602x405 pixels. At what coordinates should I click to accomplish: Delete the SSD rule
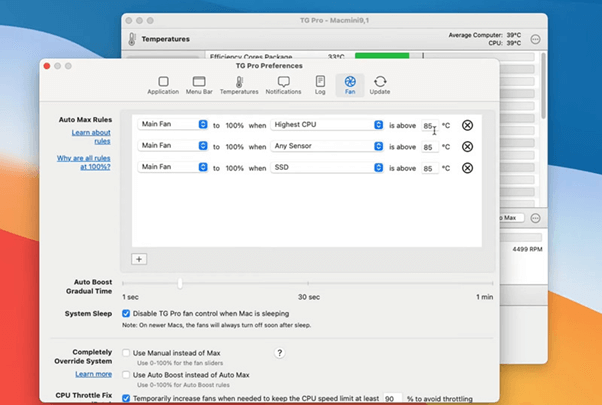[467, 168]
